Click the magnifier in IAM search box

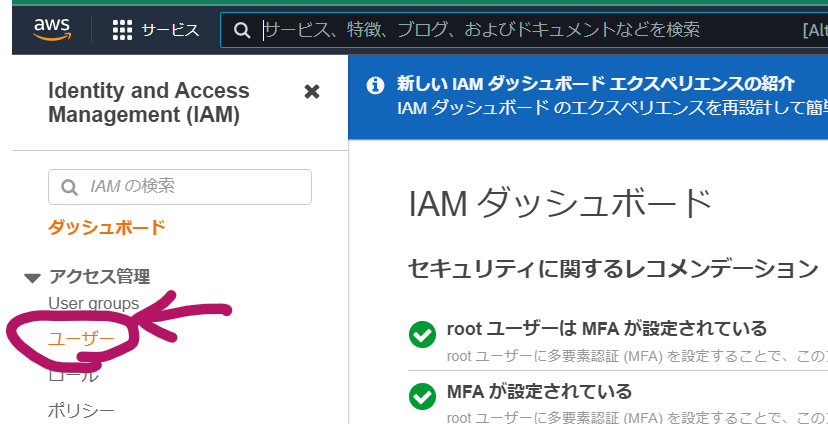[x=69, y=187]
